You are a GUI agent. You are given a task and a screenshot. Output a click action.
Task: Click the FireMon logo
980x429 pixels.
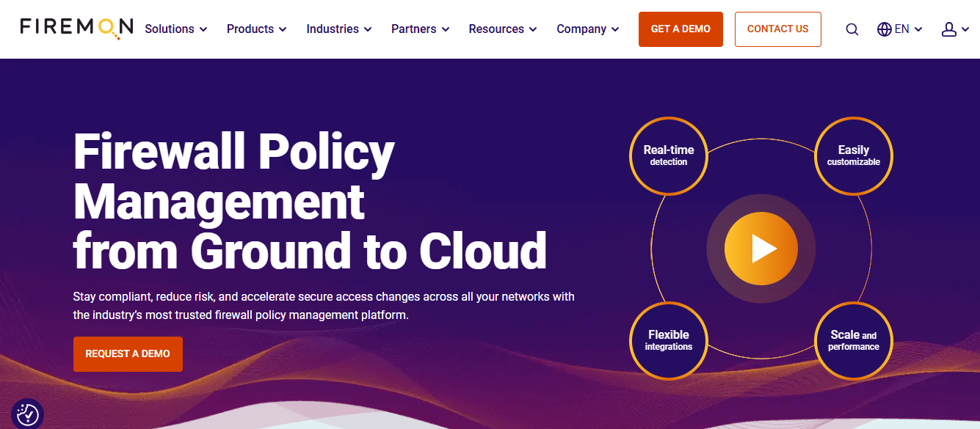(x=76, y=28)
